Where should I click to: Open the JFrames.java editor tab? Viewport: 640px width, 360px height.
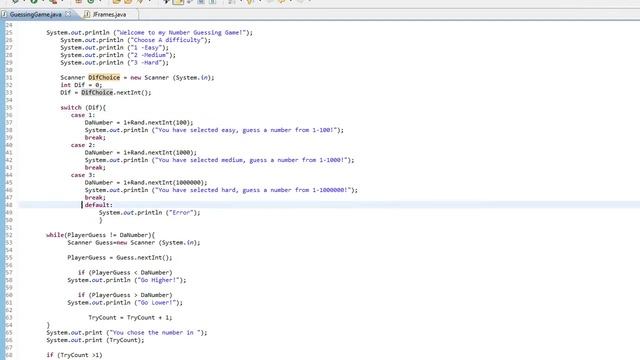109,14
